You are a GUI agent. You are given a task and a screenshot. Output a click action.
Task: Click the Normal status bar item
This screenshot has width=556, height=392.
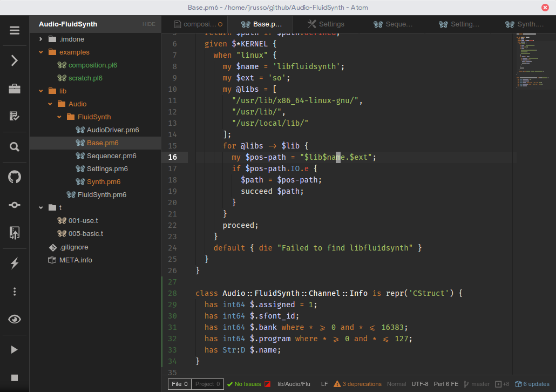[396, 384]
